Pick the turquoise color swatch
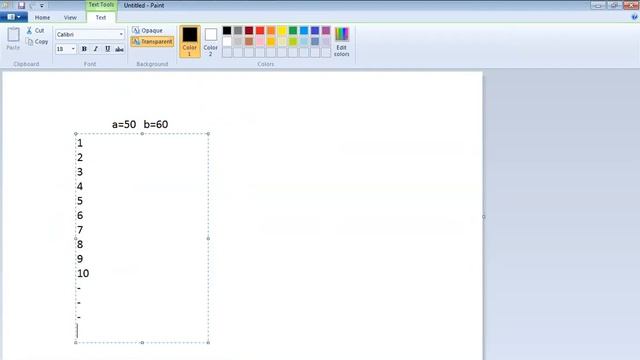This screenshot has width=640, height=360. point(304,31)
